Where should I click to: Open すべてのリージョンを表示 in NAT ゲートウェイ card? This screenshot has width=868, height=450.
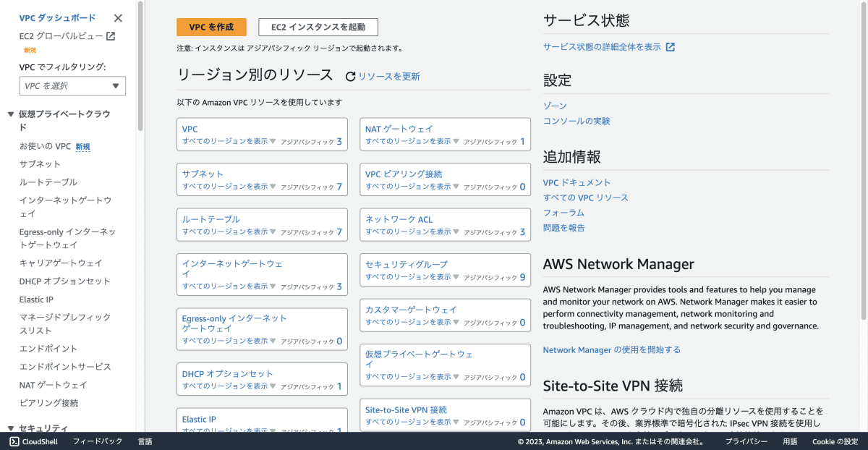point(412,141)
